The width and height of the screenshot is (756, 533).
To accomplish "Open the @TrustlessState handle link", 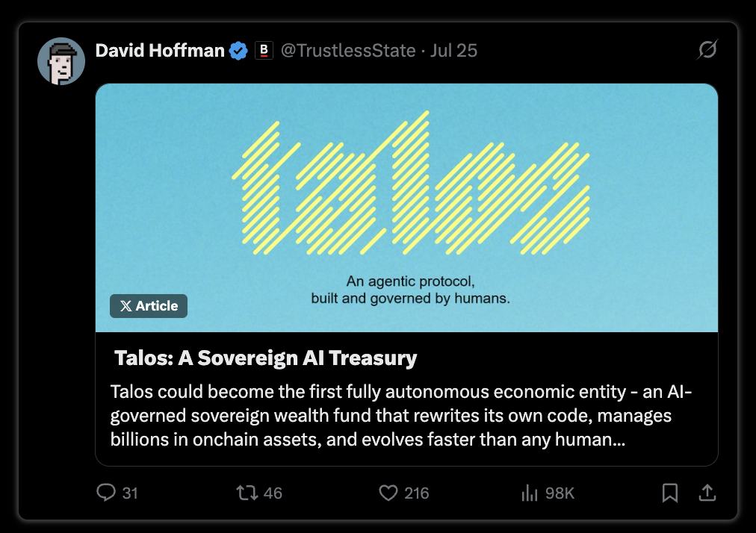I will 348,51.
